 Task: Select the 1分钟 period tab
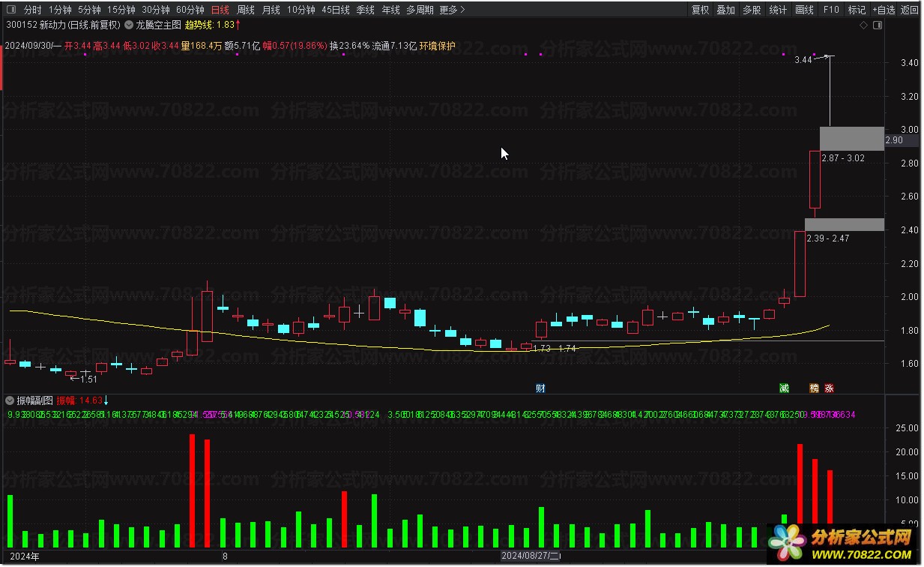tap(60, 10)
